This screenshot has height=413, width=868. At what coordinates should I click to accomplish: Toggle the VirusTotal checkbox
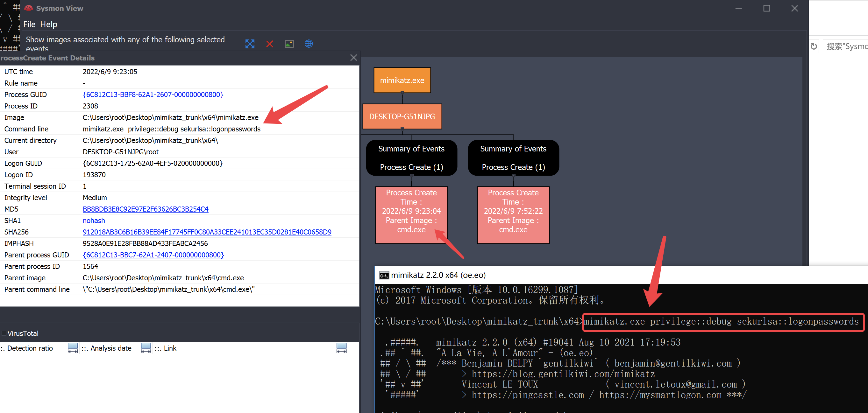(4, 333)
